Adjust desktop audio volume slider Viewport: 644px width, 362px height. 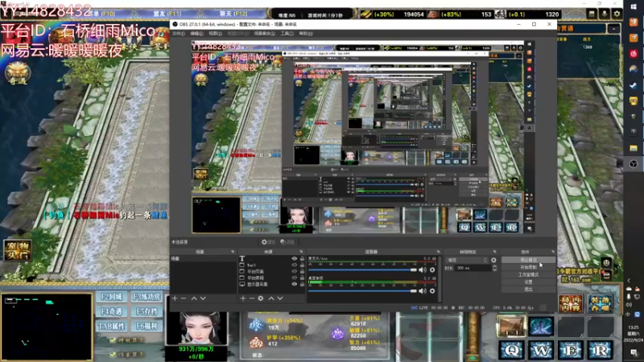coord(362,290)
